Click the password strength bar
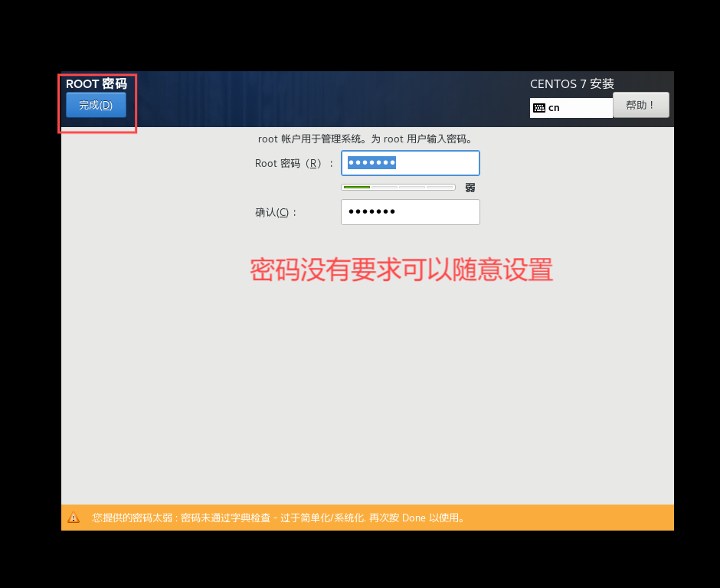This screenshot has width=720, height=588. [x=398, y=188]
